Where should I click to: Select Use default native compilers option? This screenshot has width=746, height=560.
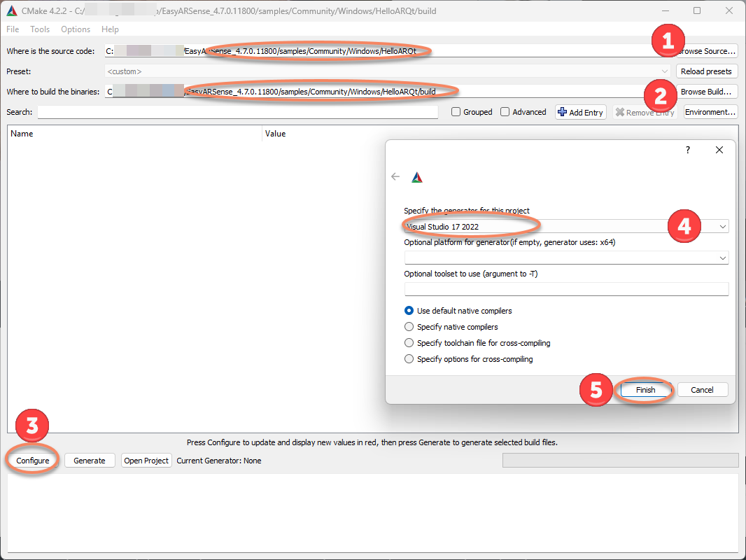point(409,311)
